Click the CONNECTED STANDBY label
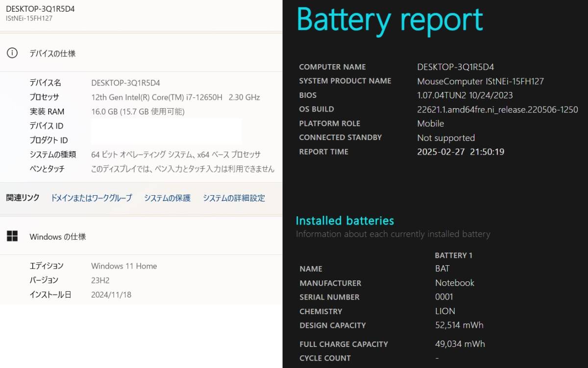 [x=341, y=138]
